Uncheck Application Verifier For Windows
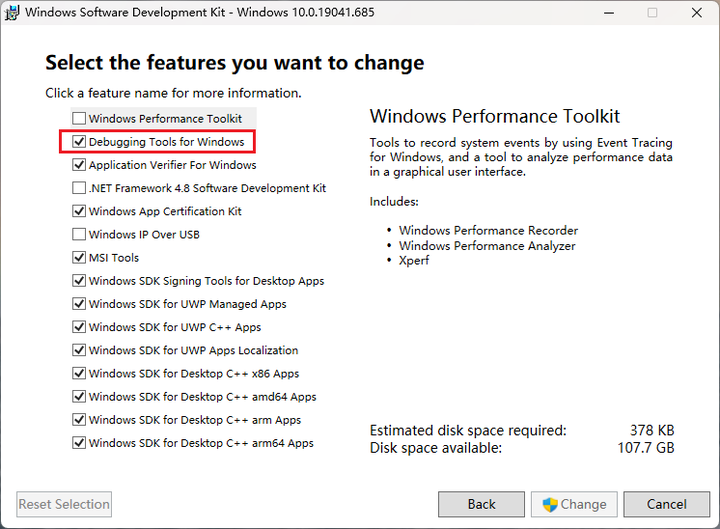The width and height of the screenshot is (720, 529). tap(79, 165)
